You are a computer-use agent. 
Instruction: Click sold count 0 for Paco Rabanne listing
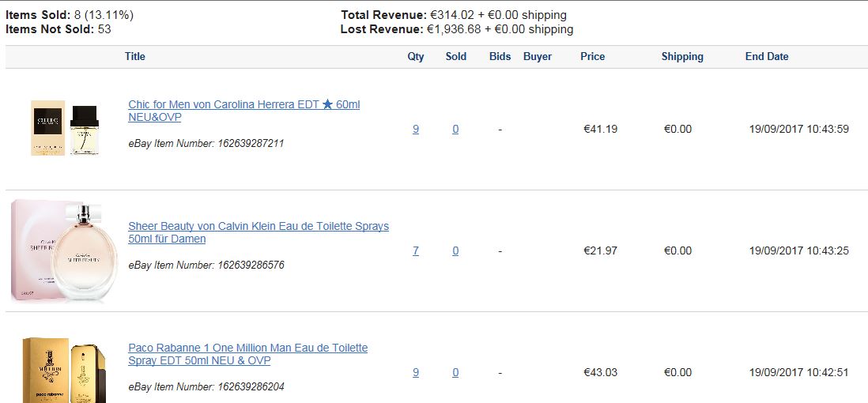(x=455, y=372)
